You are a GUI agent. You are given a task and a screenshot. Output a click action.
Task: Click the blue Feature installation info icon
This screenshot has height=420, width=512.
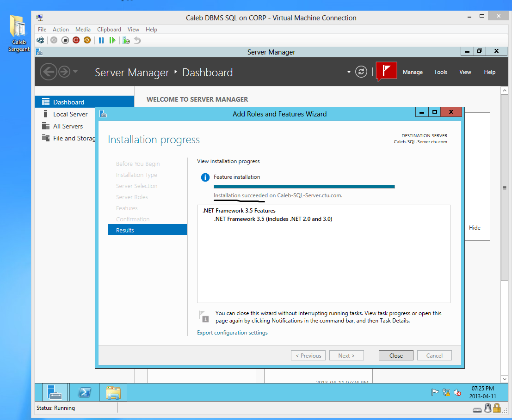click(205, 177)
